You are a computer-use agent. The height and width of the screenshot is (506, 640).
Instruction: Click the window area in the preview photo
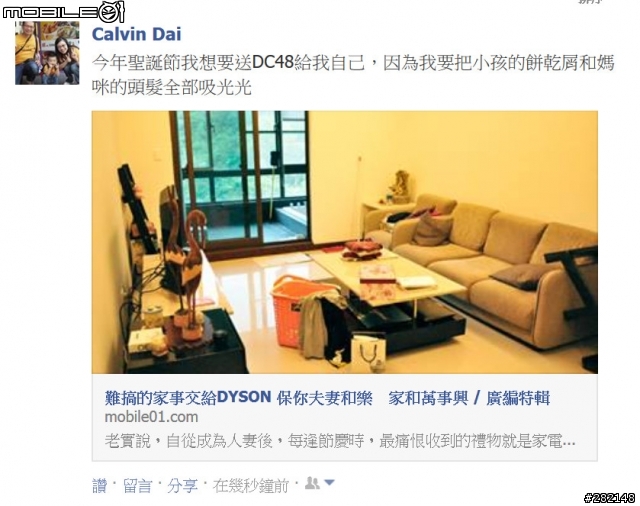[x=242, y=180]
